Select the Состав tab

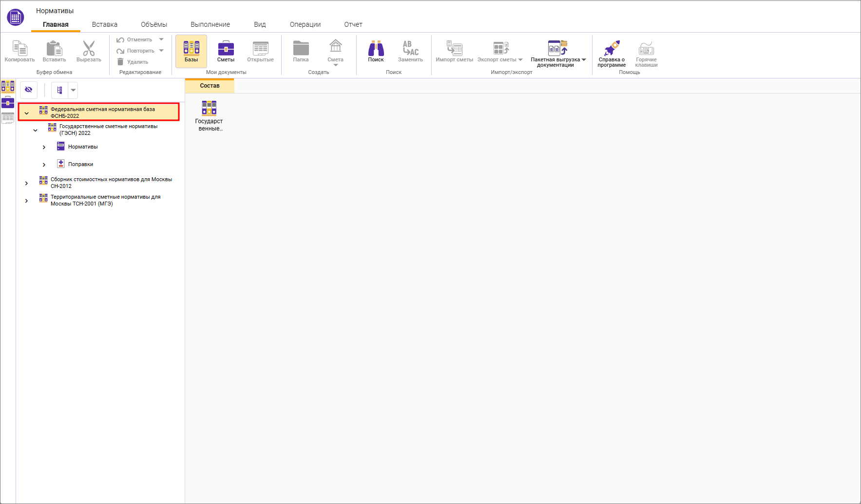tap(210, 86)
